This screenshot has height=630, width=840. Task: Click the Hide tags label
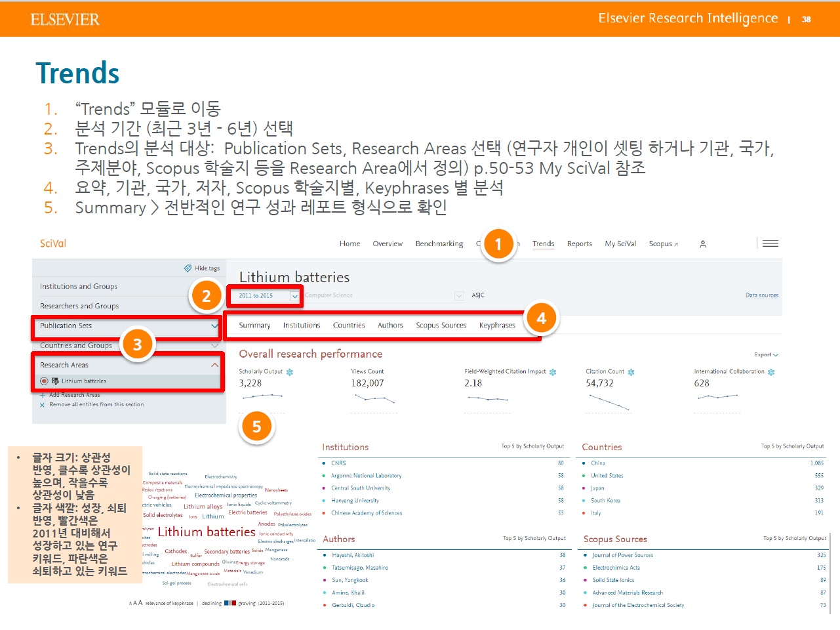(x=207, y=268)
